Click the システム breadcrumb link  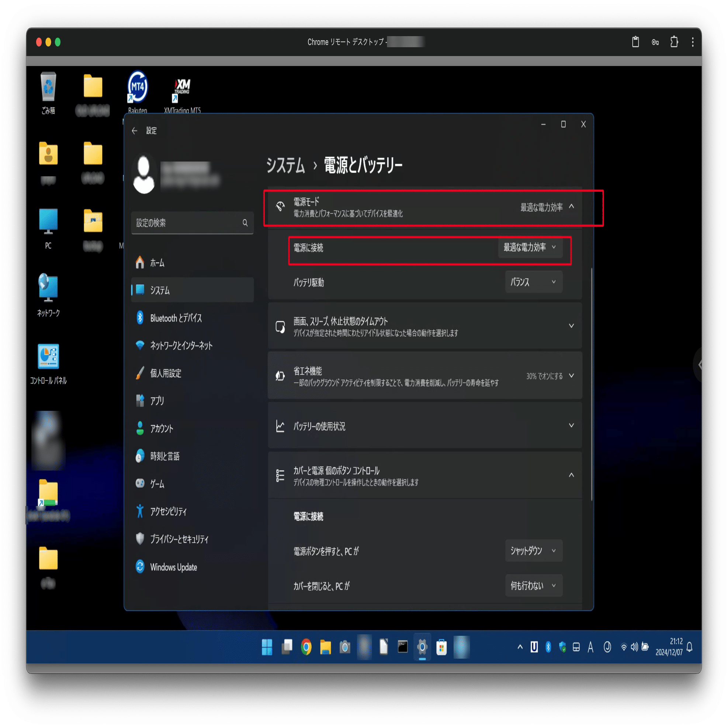(285, 166)
